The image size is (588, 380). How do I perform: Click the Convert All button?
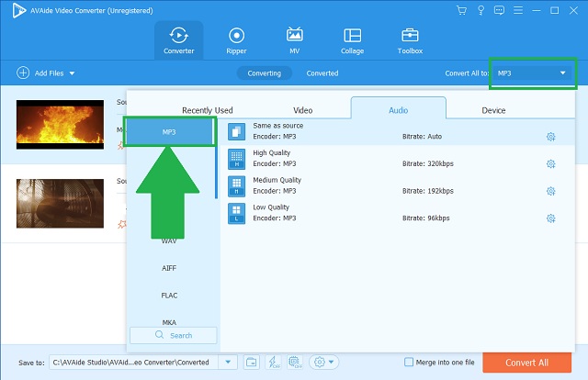point(526,363)
